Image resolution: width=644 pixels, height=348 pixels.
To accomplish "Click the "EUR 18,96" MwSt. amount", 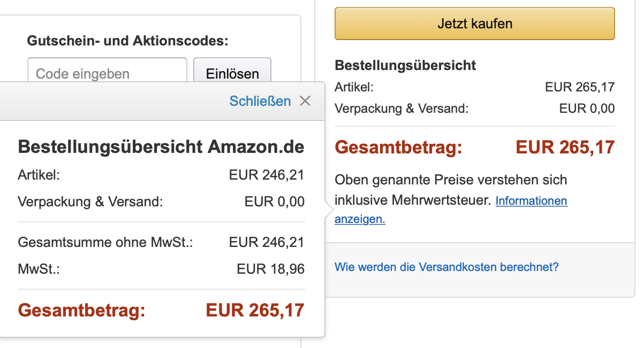I will point(270,268).
